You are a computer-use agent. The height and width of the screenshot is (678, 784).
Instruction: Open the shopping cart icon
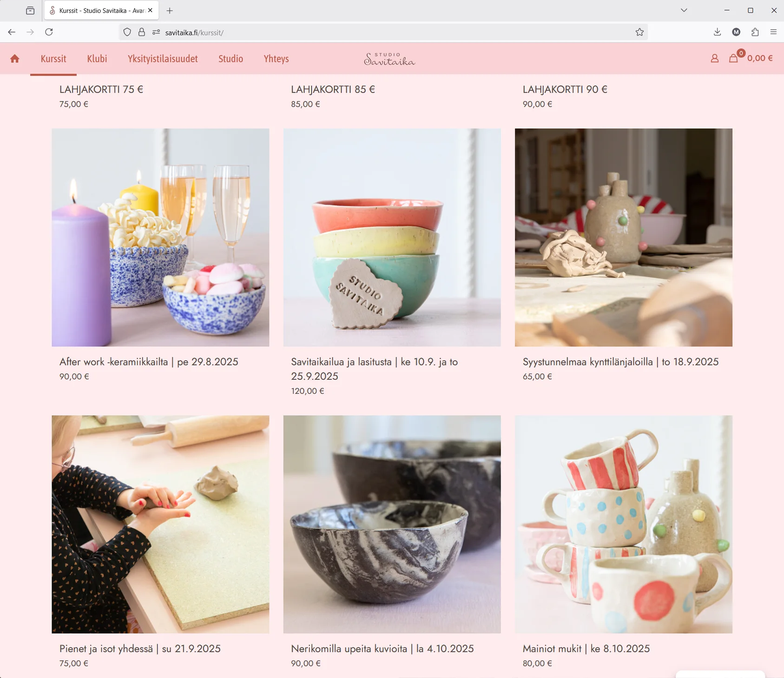[x=733, y=59]
